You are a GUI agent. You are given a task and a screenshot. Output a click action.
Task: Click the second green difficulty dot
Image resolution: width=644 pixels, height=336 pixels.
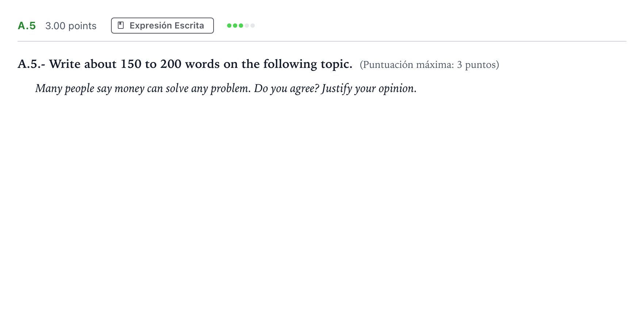click(x=235, y=26)
